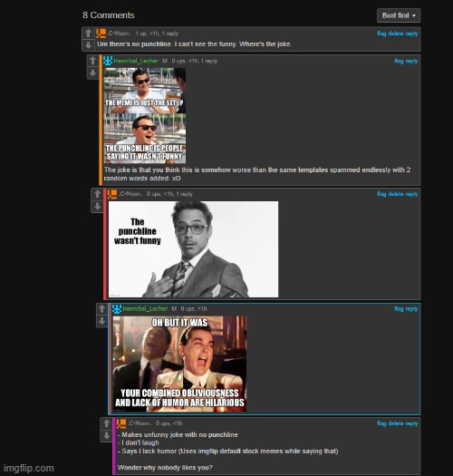Flag the 'Um there's no punchline' comment

tap(381, 34)
